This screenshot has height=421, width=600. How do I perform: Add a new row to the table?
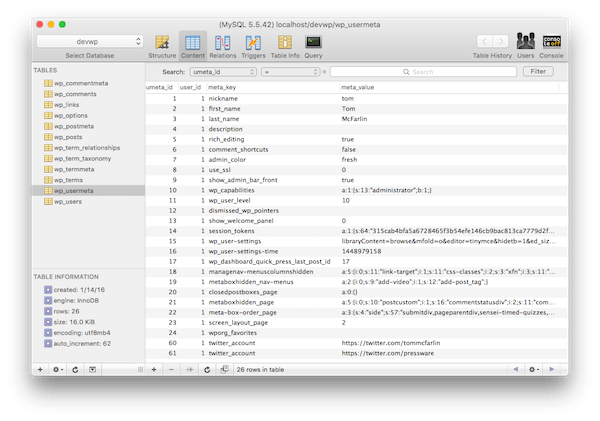pyautogui.click(x=154, y=369)
